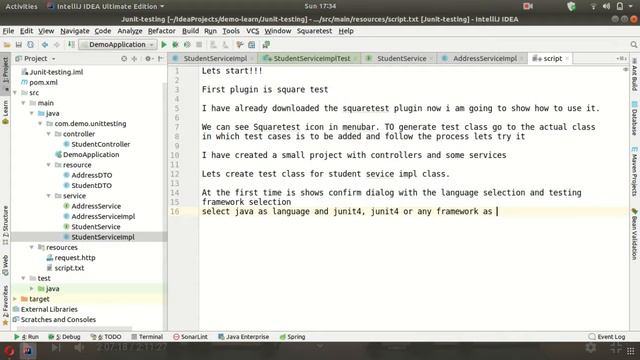Image resolution: width=640 pixels, height=360 pixels.
Task: Open the DemoApplication run configuration dropdown
Action: click(x=118, y=44)
